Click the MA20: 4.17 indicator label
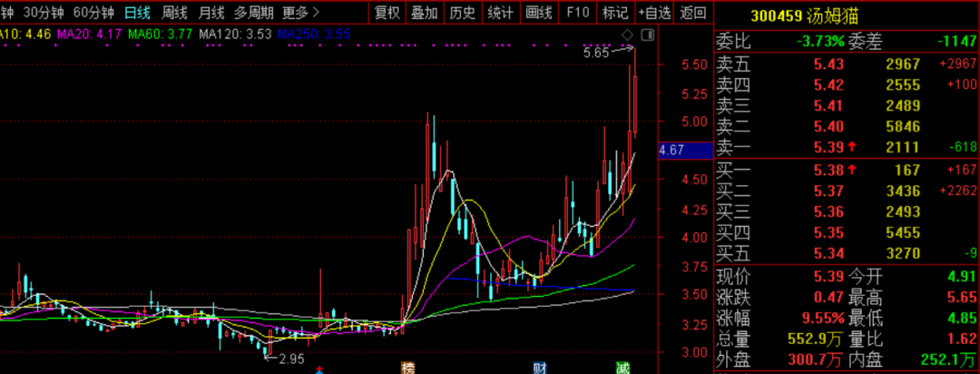 pos(89,34)
